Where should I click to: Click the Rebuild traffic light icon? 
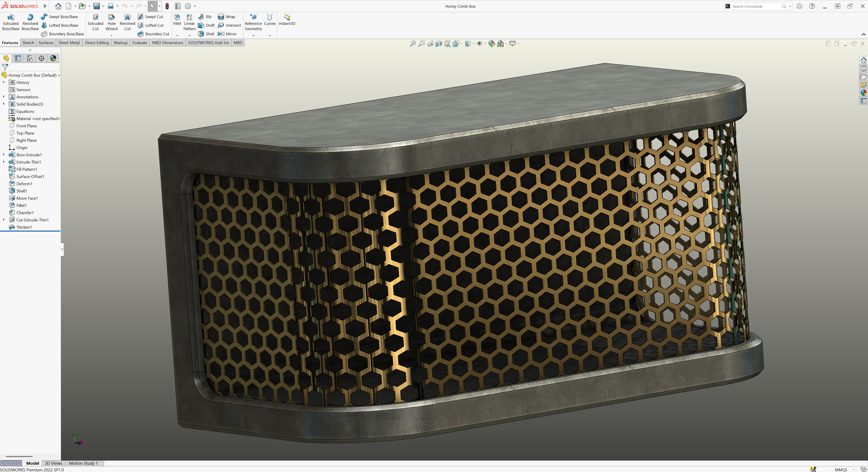[167, 6]
